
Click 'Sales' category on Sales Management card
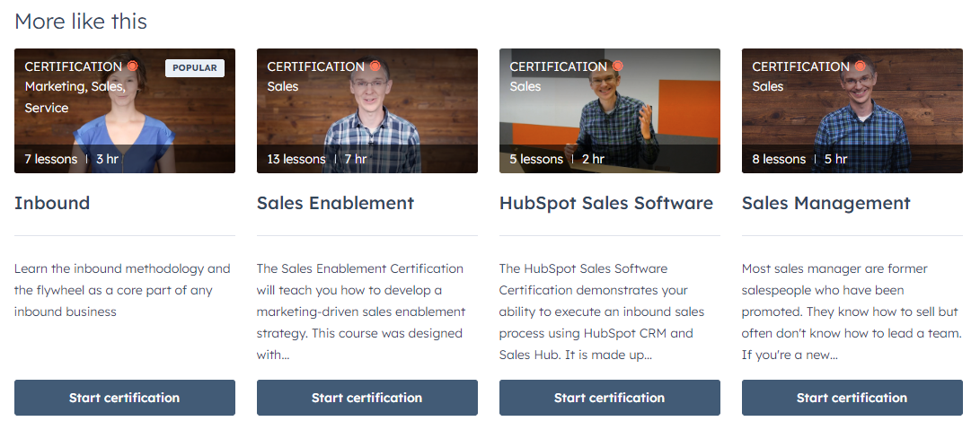[767, 86]
